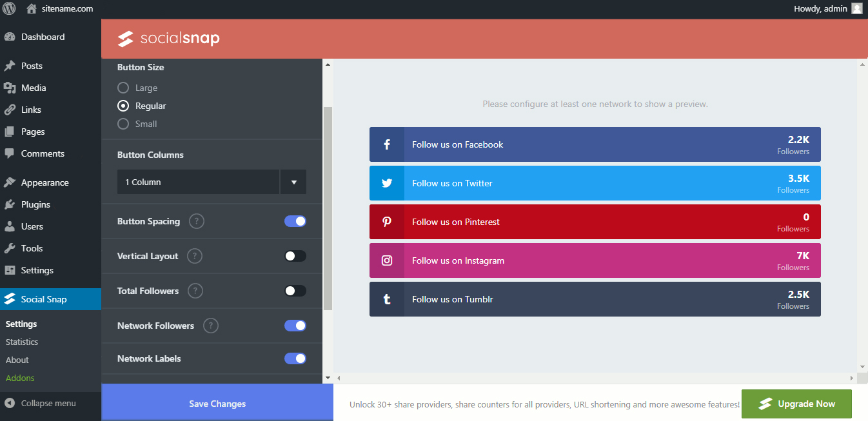
Task: Enable the Vertical Layout toggle
Action: 295,256
